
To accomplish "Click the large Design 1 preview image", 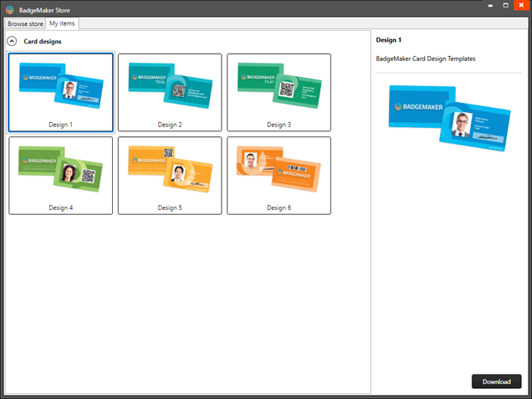I will (449, 118).
